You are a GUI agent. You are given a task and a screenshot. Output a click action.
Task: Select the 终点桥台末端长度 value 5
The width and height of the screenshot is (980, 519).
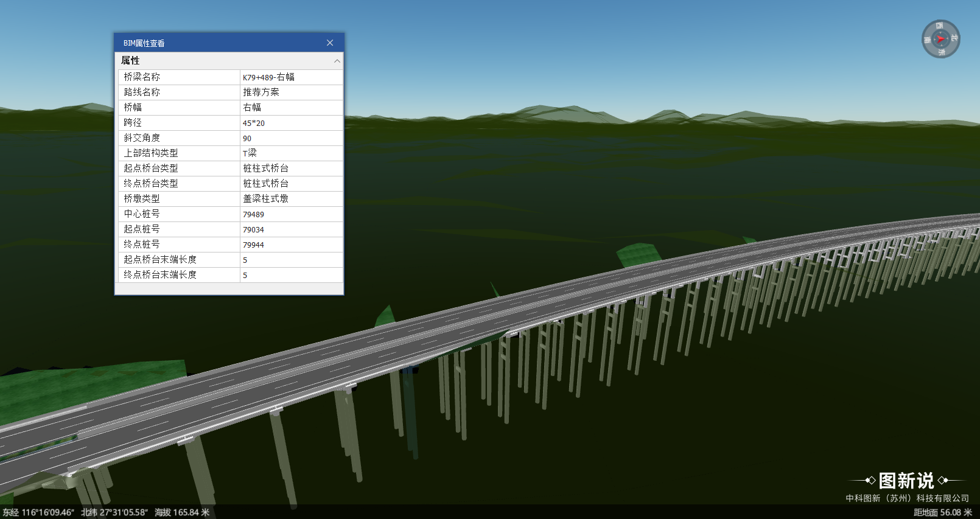tap(292, 275)
